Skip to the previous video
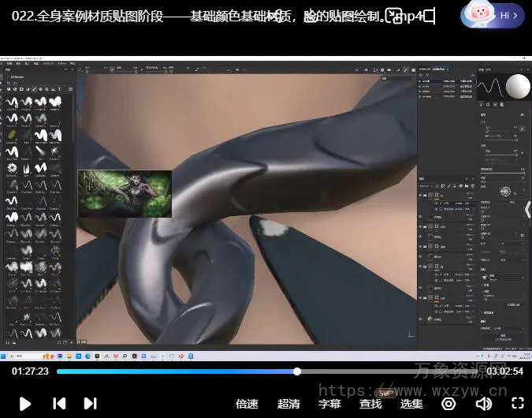Image resolution: width=532 pixels, height=418 pixels. [59, 403]
